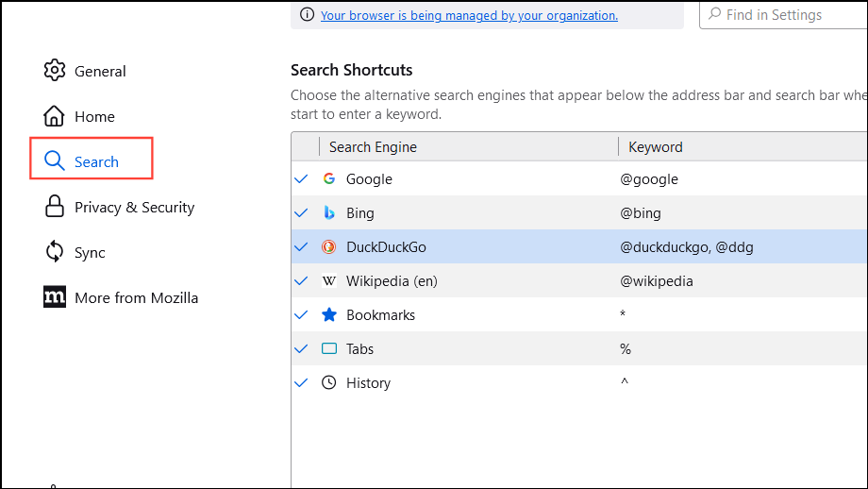868x489 pixels.
Task: Uncheck the DuckDuckGo search shortcut
Action: point(301,246)
